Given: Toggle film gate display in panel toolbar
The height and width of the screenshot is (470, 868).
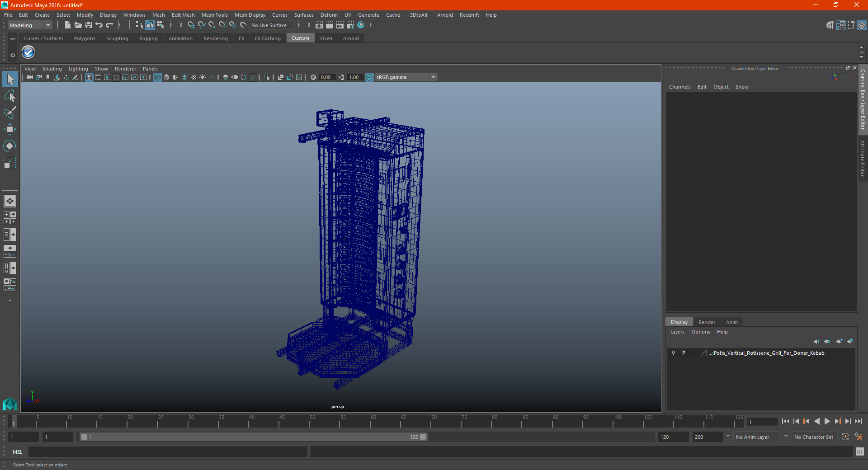Looking at the screenshot, I should pos(98,77).
